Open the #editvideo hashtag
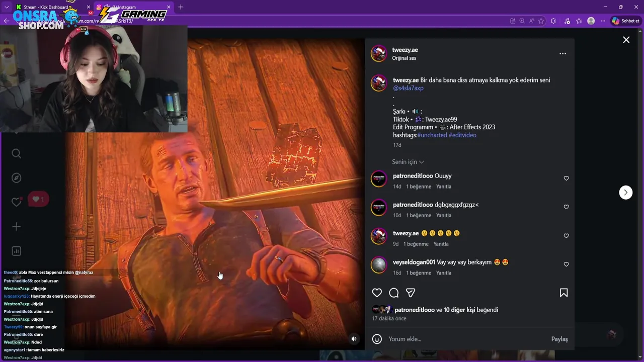644x362 pixels. 462,135
